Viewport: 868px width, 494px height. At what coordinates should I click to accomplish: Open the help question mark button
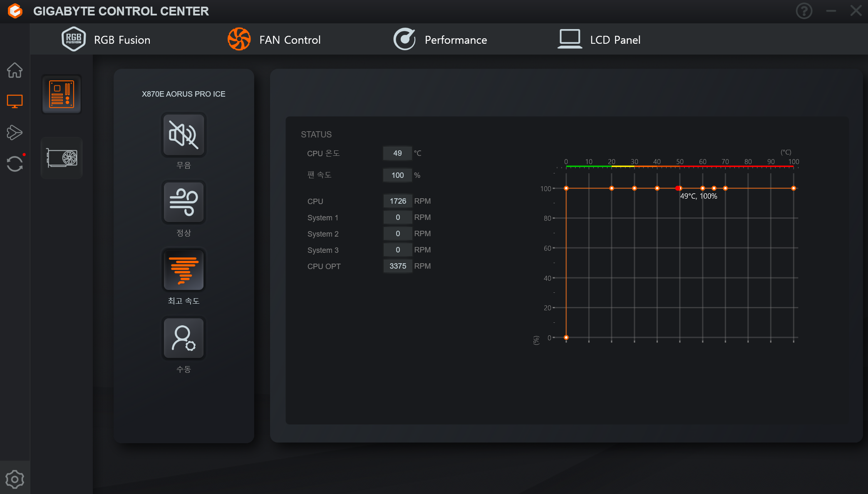pos(804,11)
